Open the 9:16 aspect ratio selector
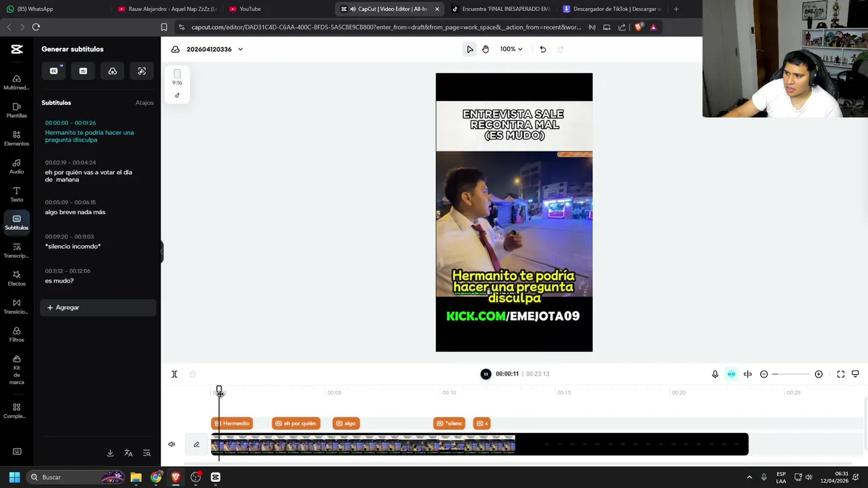The height and width of the screenshot is (488, 868). click(x=177, y=78)
